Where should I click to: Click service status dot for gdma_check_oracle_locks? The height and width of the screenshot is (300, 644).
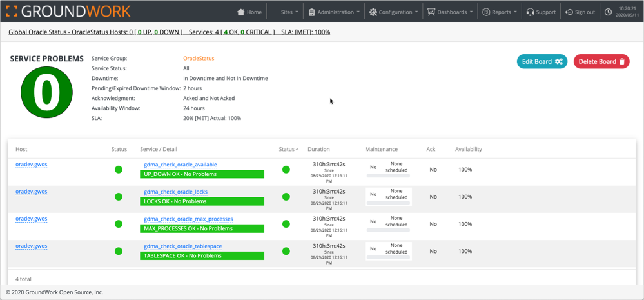pos(286,197)
